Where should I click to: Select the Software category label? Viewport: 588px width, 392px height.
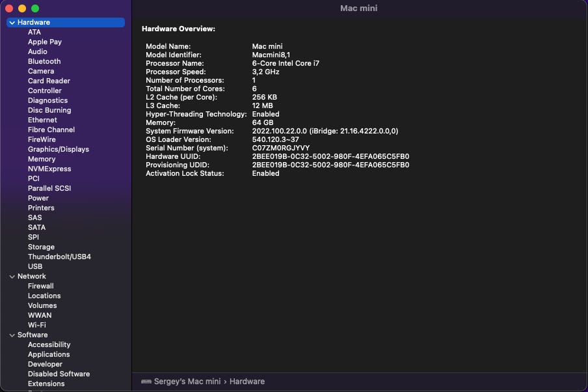point(33,335)
